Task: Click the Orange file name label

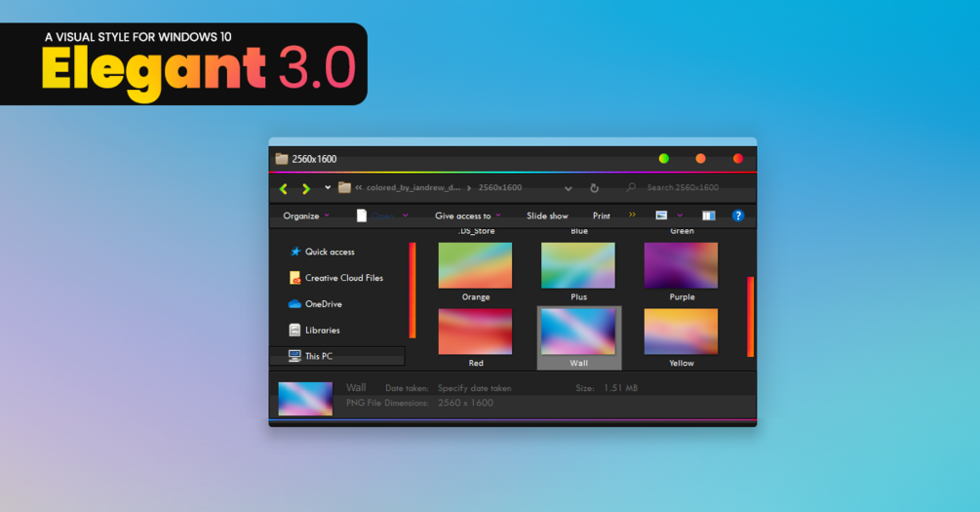Action: click(476, 296)
